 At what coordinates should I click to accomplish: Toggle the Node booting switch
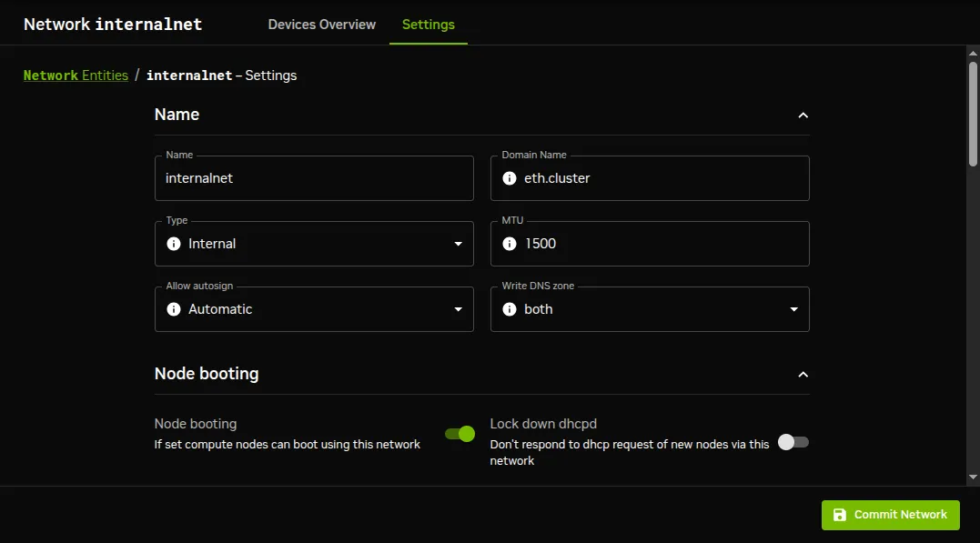[x=460, y=434]
